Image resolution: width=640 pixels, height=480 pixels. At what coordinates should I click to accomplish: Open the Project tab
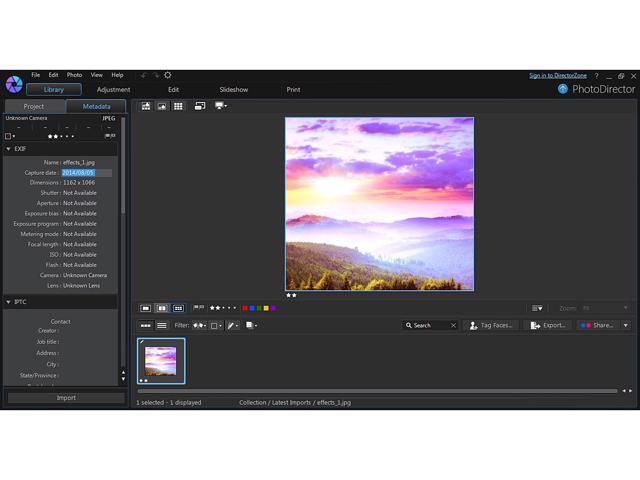(35, 106)
